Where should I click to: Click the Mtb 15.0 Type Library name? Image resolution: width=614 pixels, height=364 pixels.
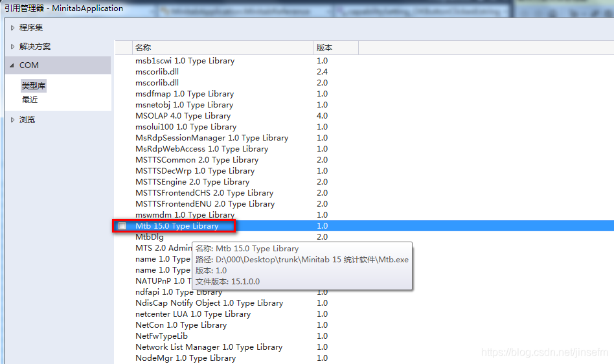(177, 226)
